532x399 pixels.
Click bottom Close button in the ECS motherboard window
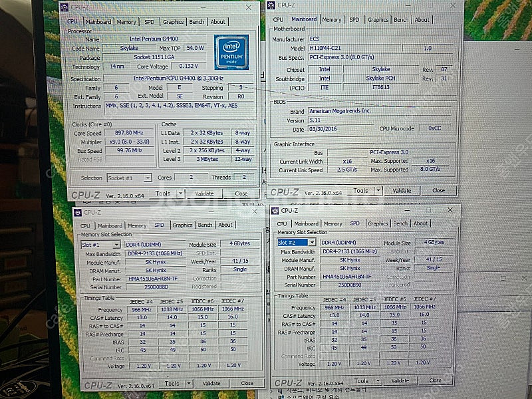[x=438, y=191]
